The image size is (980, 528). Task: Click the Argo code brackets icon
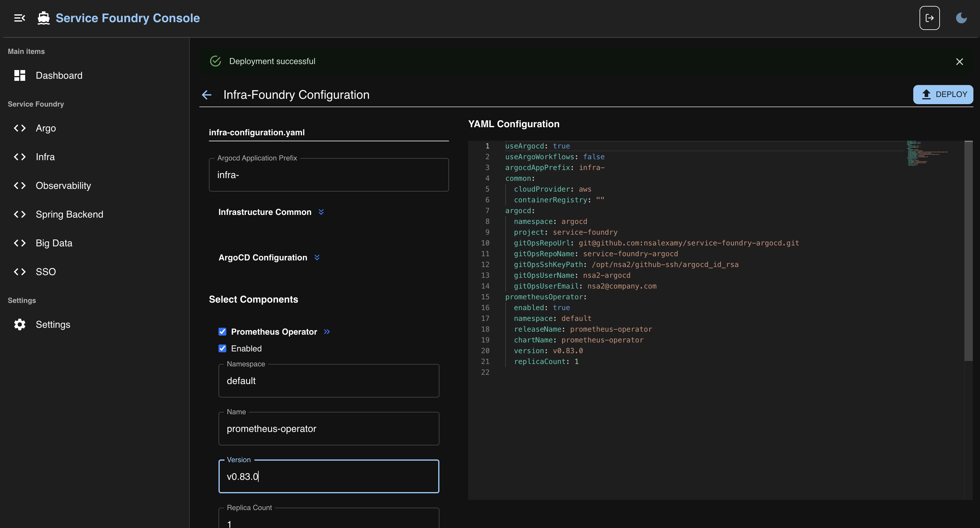pos(20,128)
